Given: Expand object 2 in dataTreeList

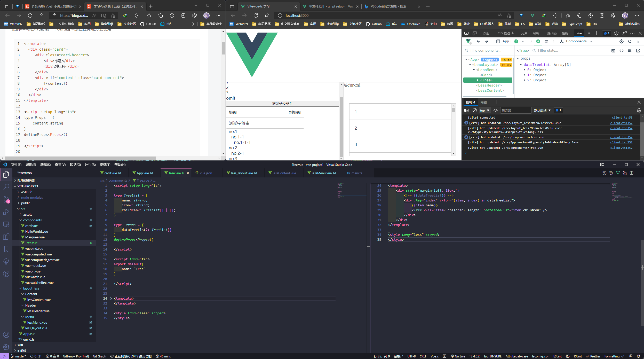Looking at the screenshot, I should pos(524,80).
